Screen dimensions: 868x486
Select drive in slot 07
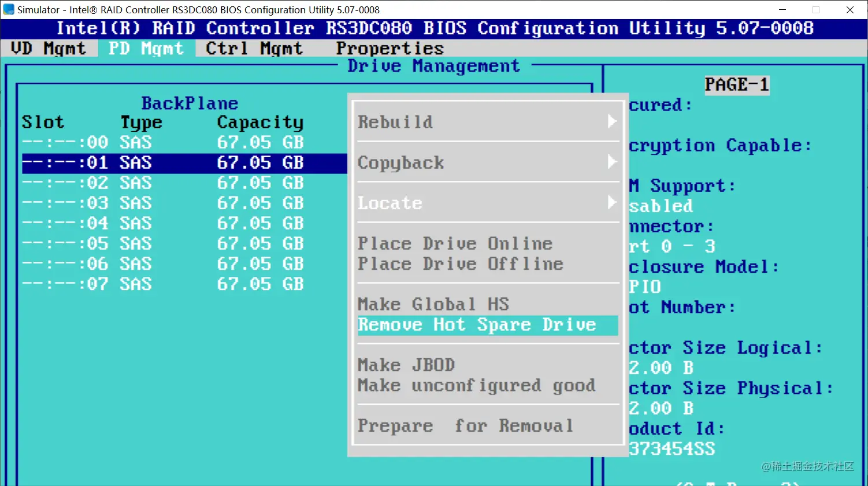(184, 284)
